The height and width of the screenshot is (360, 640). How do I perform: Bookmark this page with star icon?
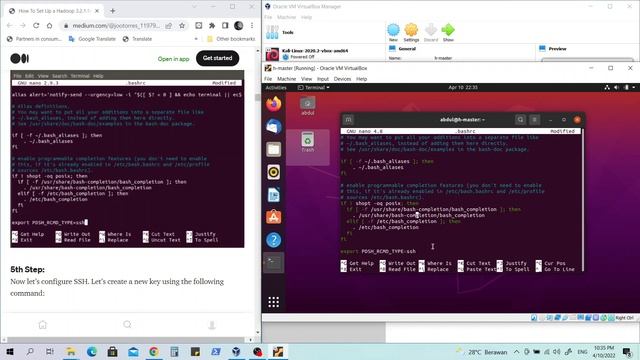point(182,25)
